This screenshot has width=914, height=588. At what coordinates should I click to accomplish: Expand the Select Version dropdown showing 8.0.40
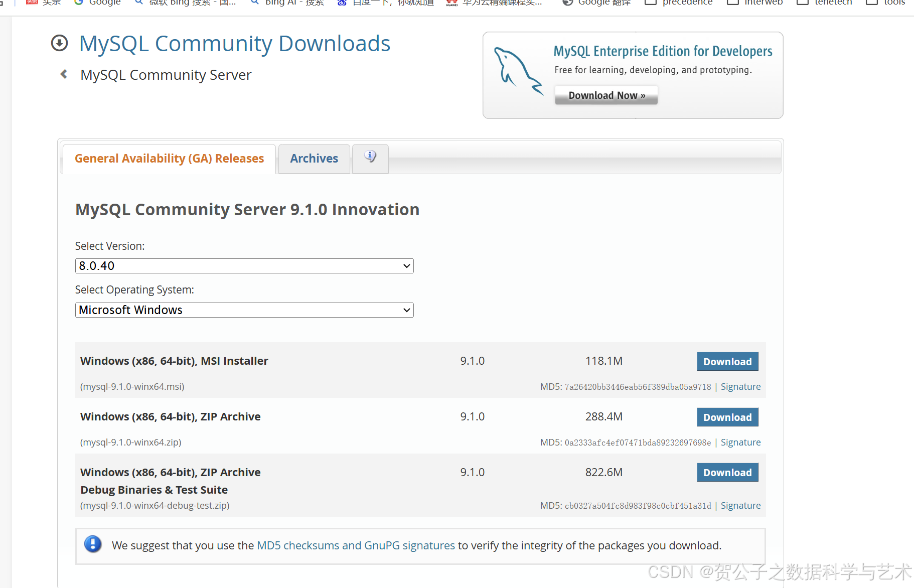click(x=244, y=266)
